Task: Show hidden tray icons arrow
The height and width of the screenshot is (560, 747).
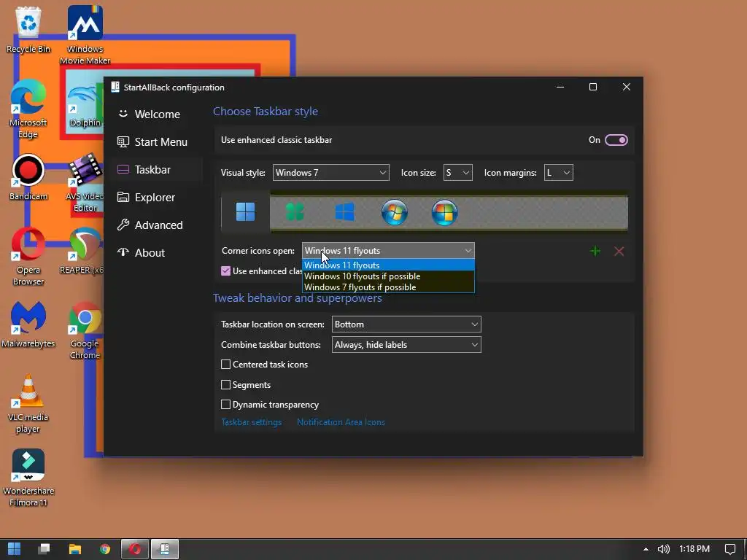Action: point(646,549)
